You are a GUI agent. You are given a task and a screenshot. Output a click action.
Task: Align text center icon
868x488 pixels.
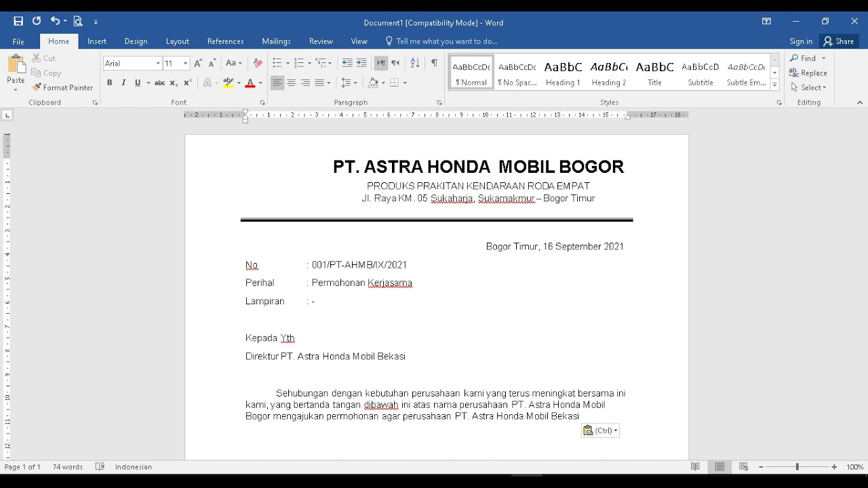point(292,83)
